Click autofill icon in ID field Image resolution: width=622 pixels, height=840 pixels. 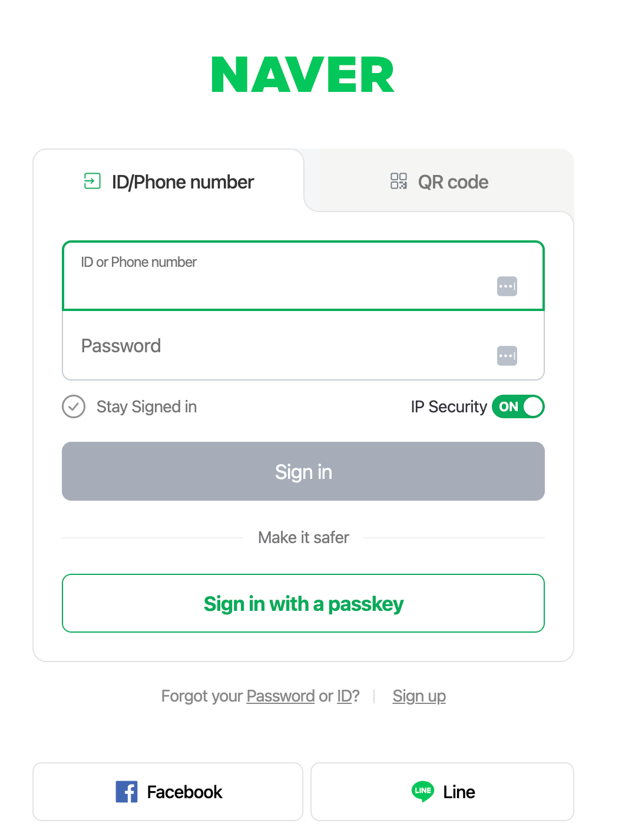tap(507, 286)
